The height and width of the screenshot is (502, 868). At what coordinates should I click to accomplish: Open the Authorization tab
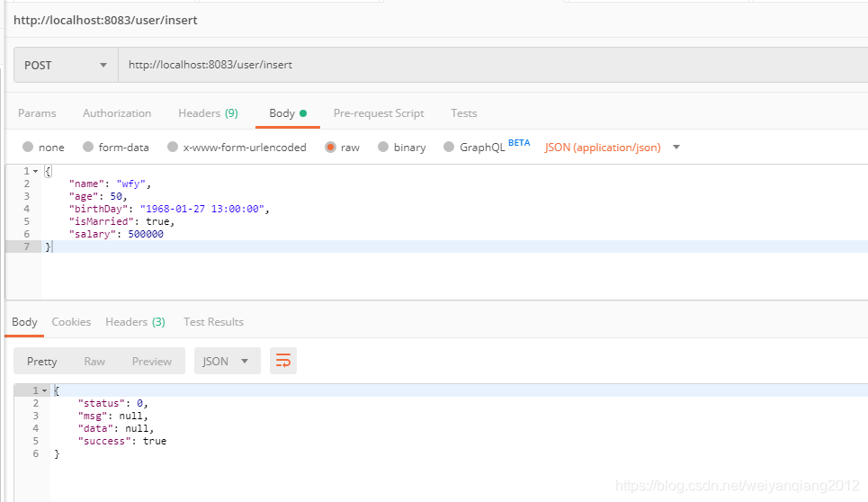click(x=117, y=113)
